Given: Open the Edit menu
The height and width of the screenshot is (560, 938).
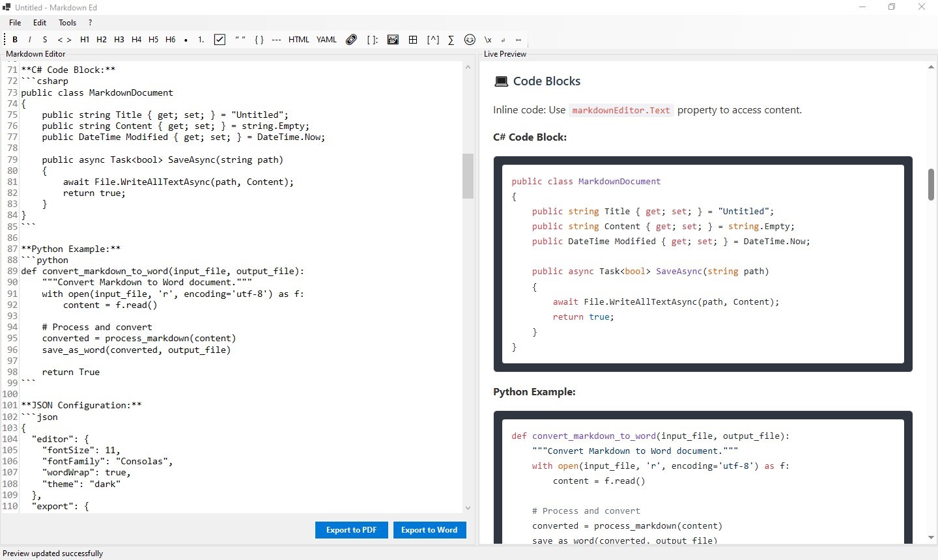Looking at the screenshot, I should point(40,22).
